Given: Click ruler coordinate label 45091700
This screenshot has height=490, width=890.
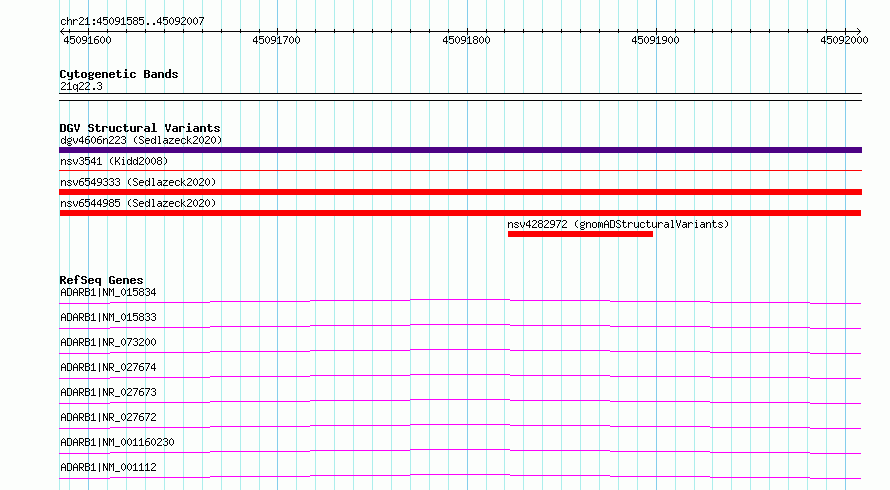Looking at the screenshot, I should (x=276, y=40).
